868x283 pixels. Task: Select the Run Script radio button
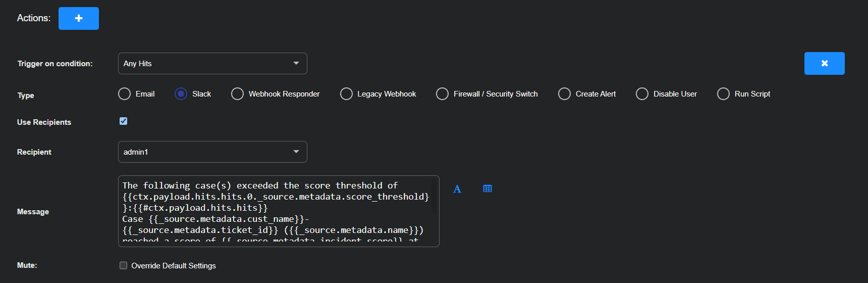click(x=723, y=94)
